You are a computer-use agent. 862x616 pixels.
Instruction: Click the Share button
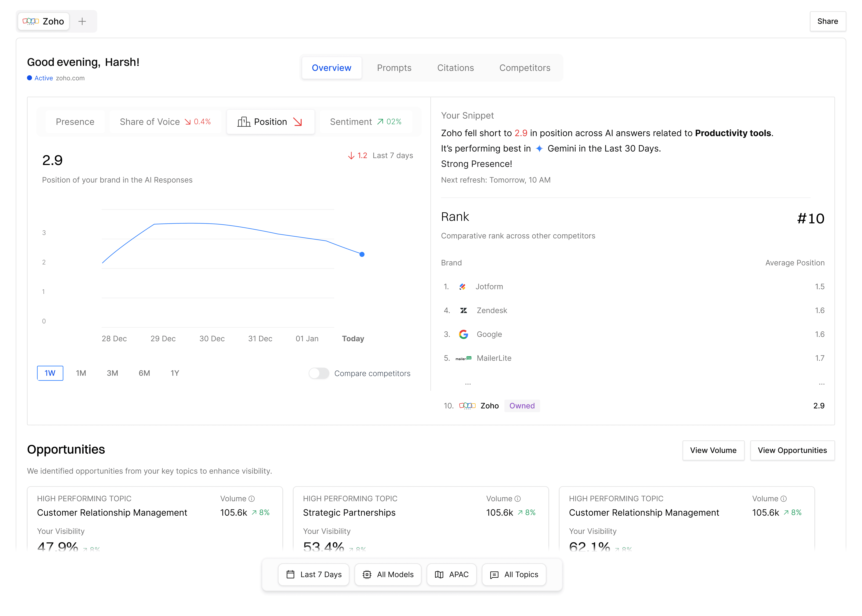pyautogui.click(x=827, y=21)
